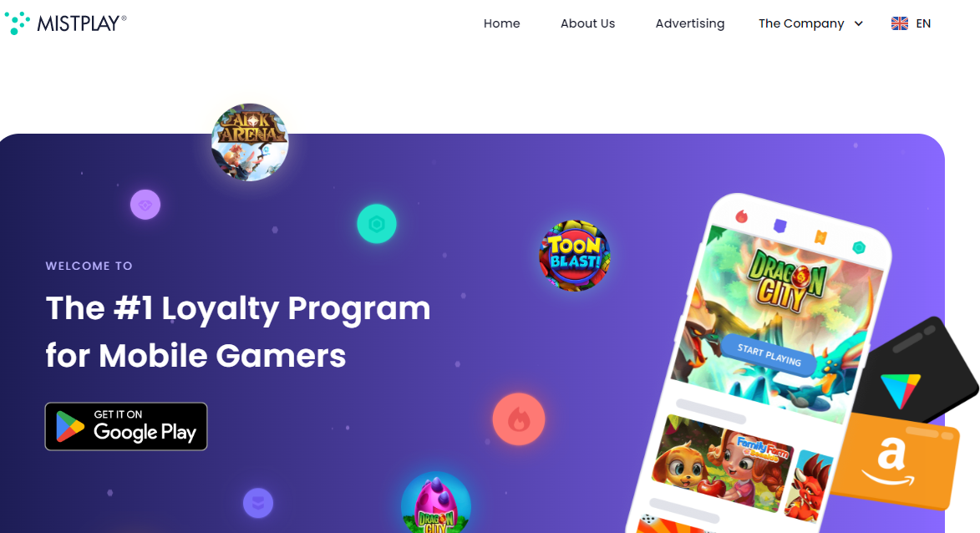
Task: Click the pink gem bubble icon
Action: (145, 205)
